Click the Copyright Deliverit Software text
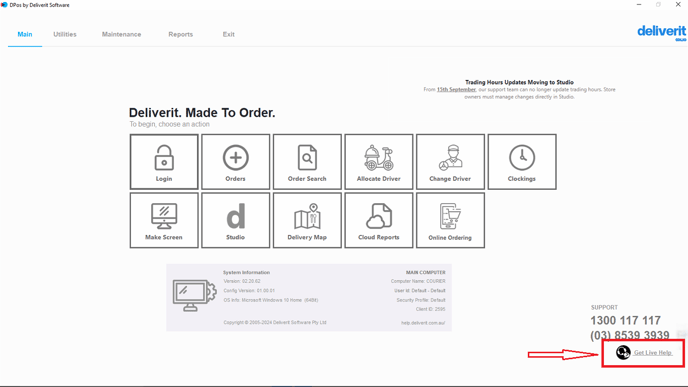This screenshot has height=387, width=688. tap(275, 322)
